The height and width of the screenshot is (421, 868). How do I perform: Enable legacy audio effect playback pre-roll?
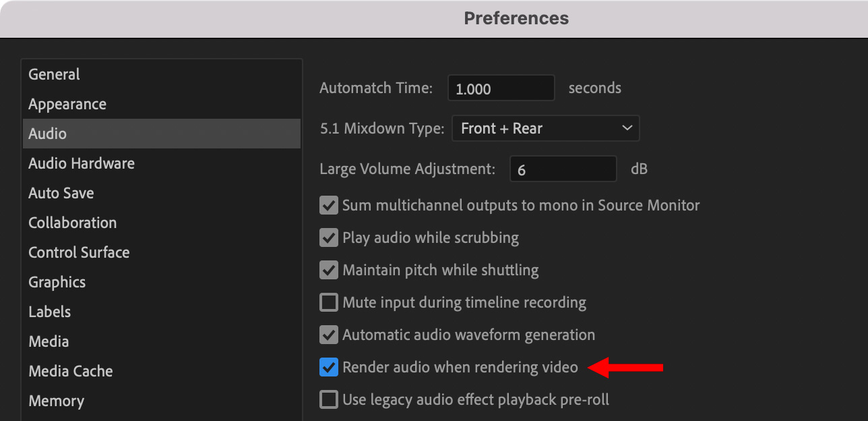pyautogui.click(x=329, y=399)
